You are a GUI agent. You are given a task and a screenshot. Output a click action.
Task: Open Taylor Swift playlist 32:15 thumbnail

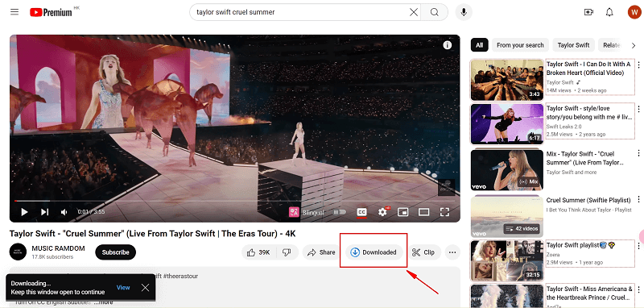(x=507, y=260)
